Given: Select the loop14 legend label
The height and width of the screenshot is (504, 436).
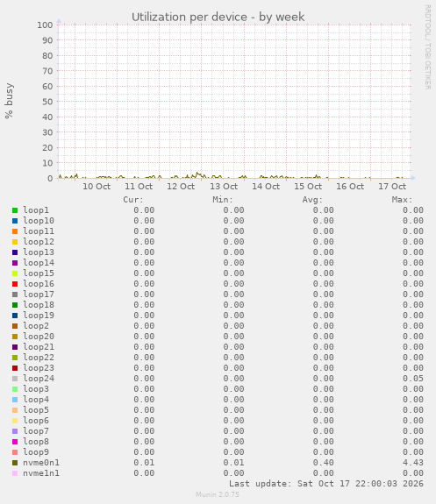Looking at the screenshot, I should click(x=39, y=263).
